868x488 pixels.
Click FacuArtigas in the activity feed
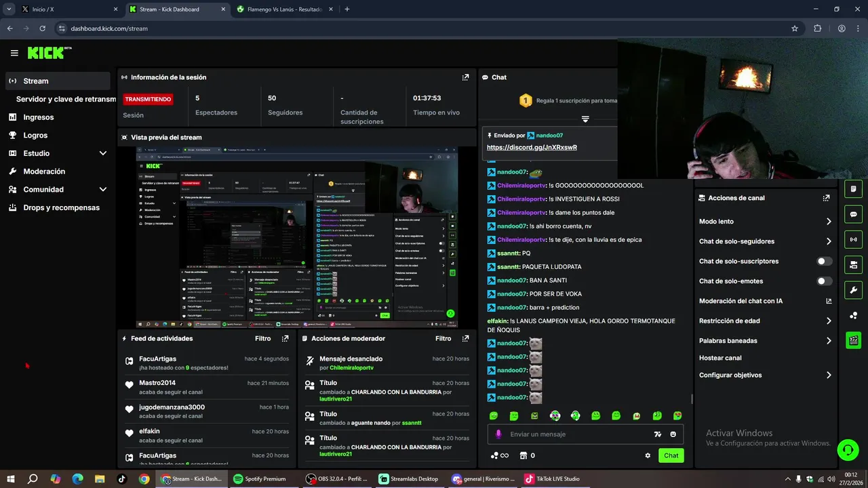coord(158,359)
